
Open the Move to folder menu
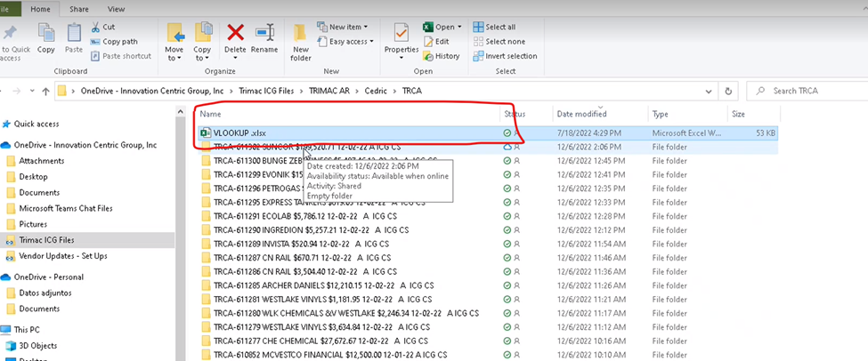click(174, 42)
